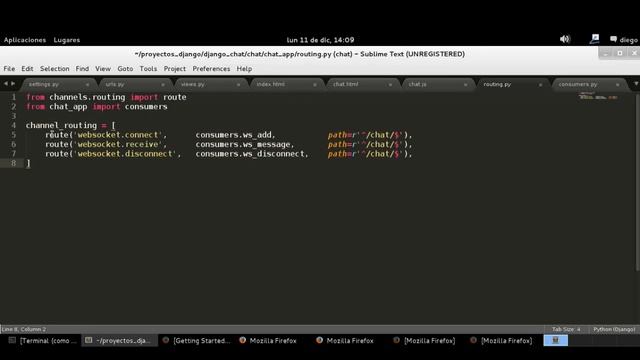Click 'channels.routing' on line 1
640x360 pixels.
click(87, 97)
